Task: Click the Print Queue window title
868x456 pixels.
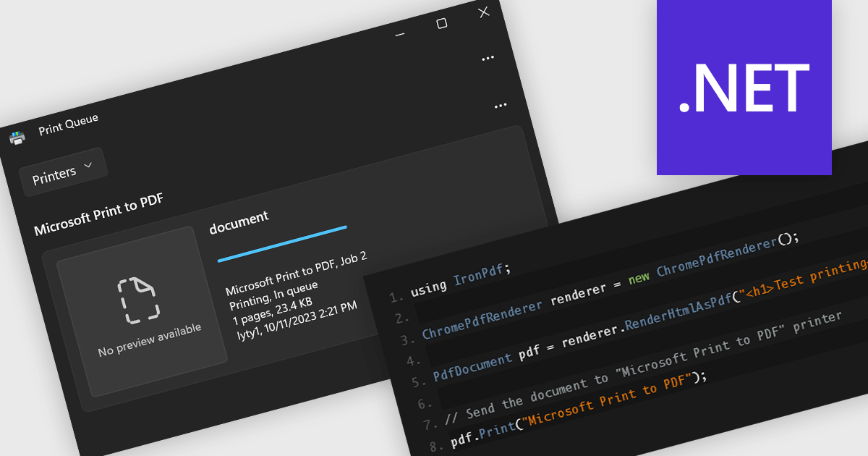Action: tap(68, 124)
